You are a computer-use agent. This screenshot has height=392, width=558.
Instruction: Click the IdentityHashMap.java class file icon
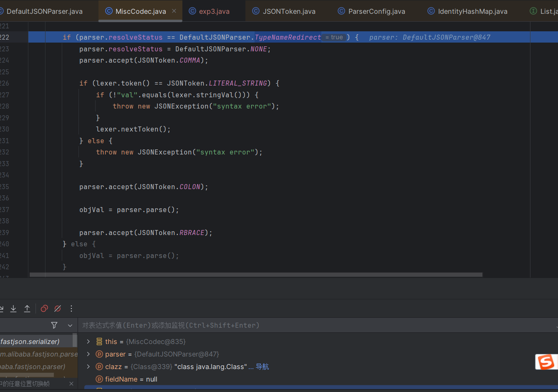pyautogui.click(x=431, y=11)
